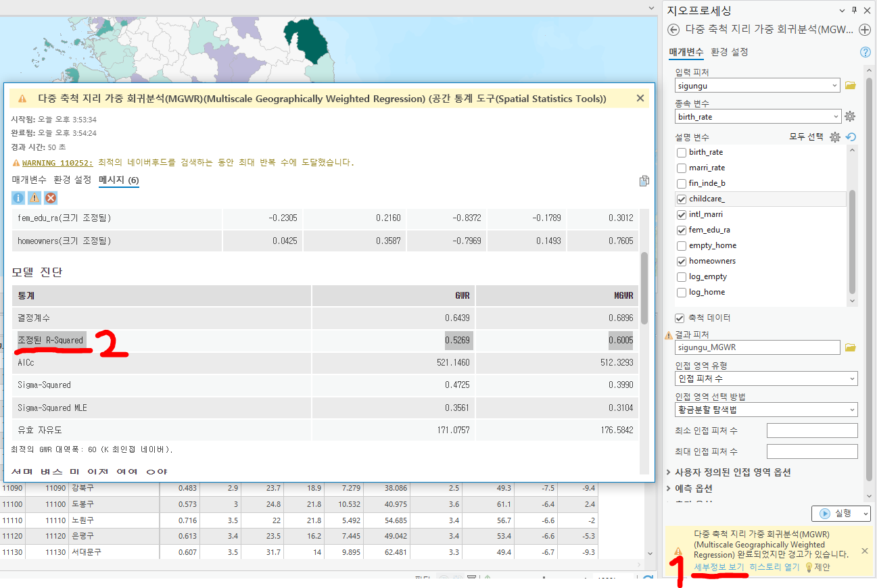Browse for 결과 피처 output folder icon
Screen dimensions: 877x588
(x=851, y=347)
